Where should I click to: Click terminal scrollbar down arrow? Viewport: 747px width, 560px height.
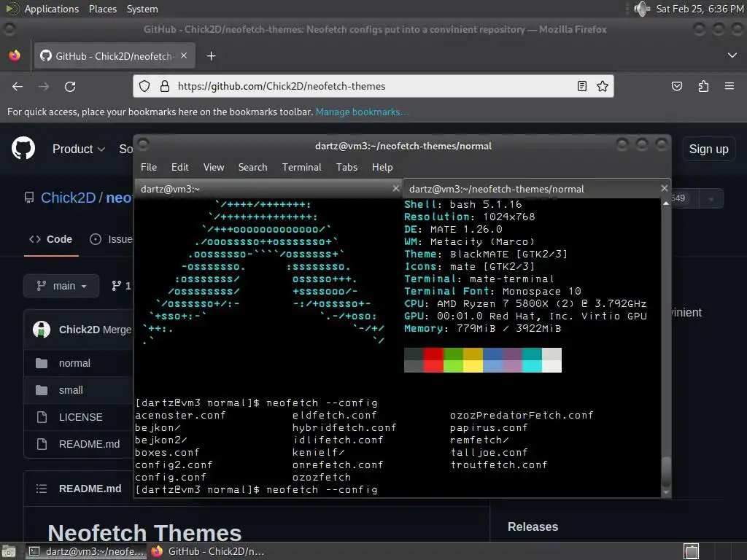666,492
